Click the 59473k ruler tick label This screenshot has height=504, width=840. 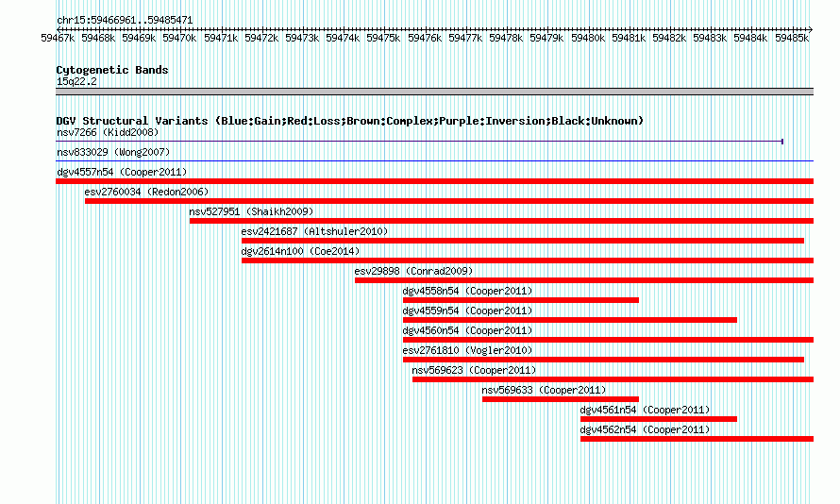coord(302,38)
